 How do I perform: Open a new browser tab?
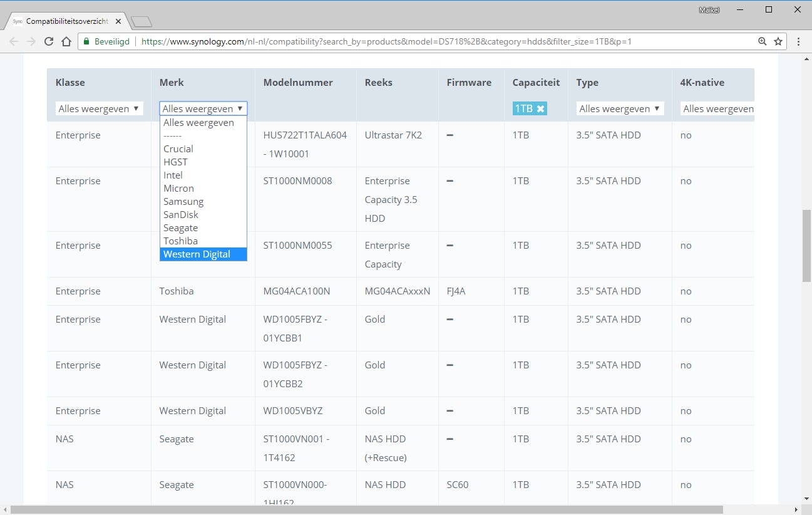click(141, 22)
